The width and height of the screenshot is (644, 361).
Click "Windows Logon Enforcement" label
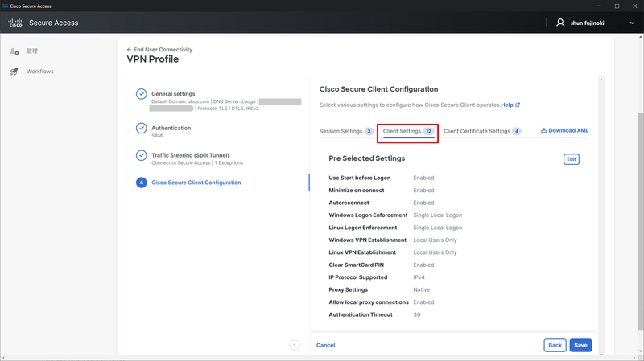coord(368,215)
